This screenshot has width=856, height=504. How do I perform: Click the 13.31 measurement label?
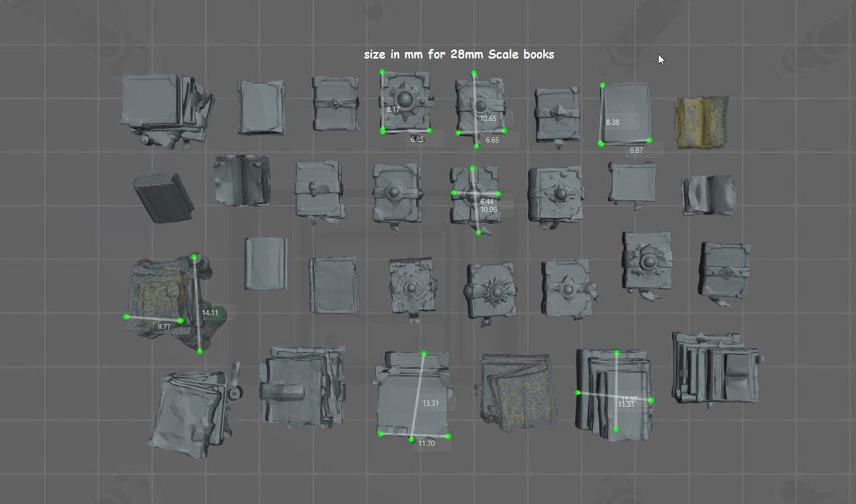pos(430,403)
